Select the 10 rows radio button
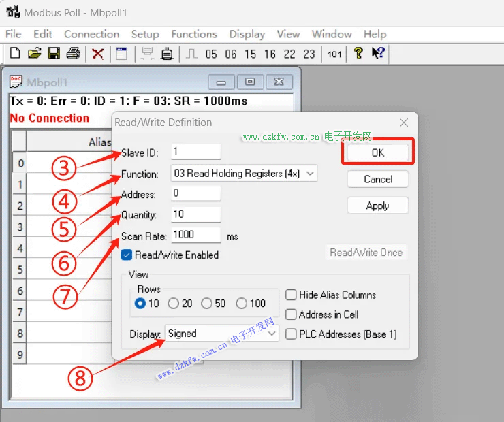Viewport: 504px width, 422px height. pos(140,304)
